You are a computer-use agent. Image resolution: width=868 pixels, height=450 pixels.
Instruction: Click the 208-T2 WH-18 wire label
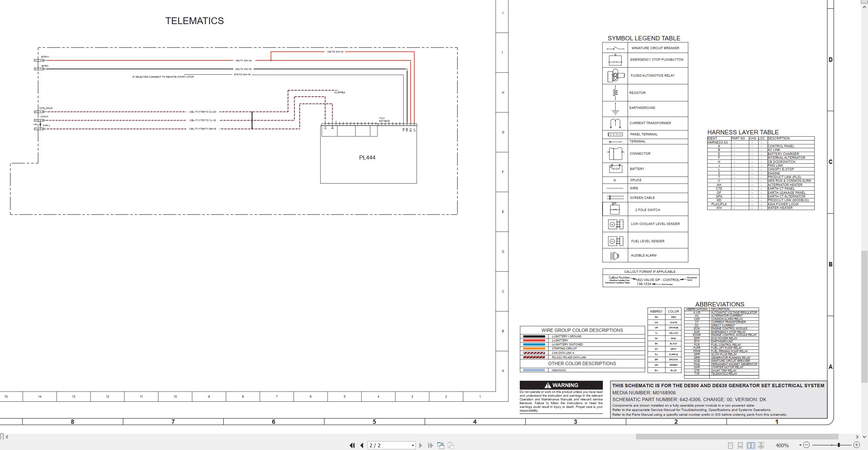(x=243, y=69)
